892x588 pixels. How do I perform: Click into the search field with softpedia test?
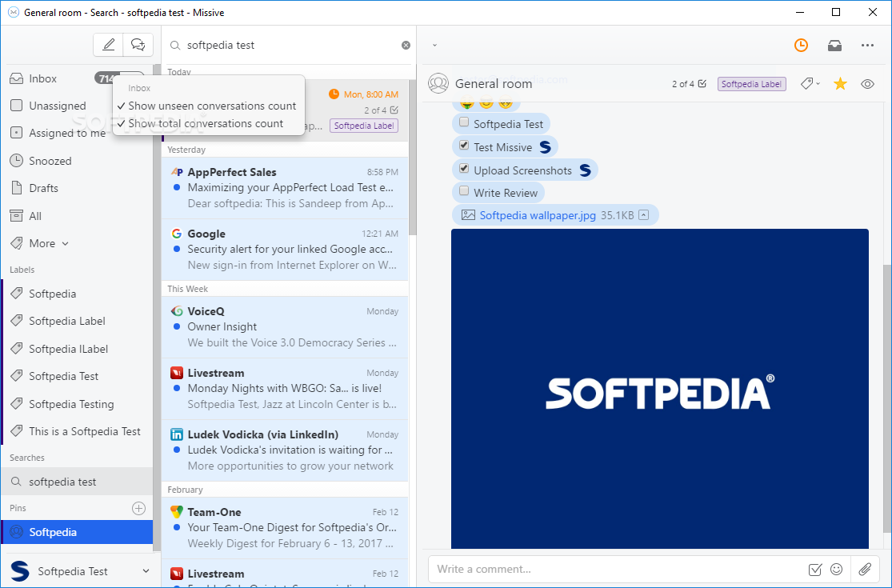click(x=290, y=45)
